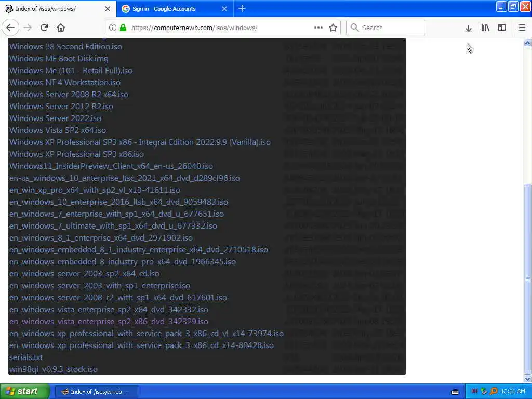Click Windows Vista SP2 x64.iso
This screenshot has width=532, height=399.
tap(58, 130)
